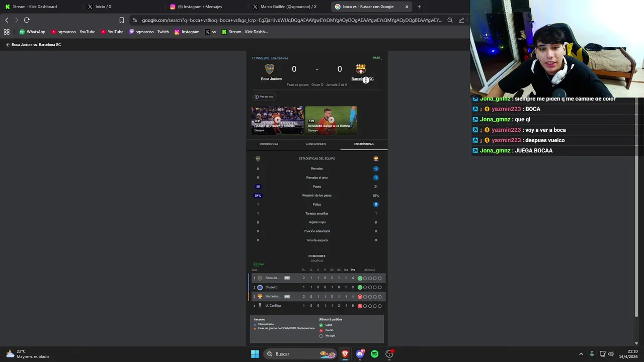Screen dimensions: 644x362
Task: Click the 'En vivo' link above the standings
Action: (258, 264)
